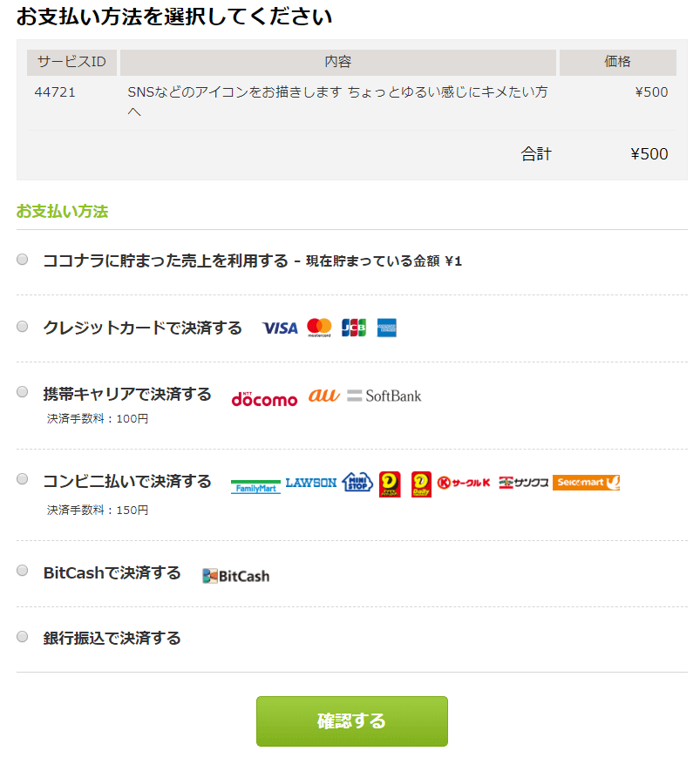
Task: Click the サークルK store logo
Action: point(464,483)
